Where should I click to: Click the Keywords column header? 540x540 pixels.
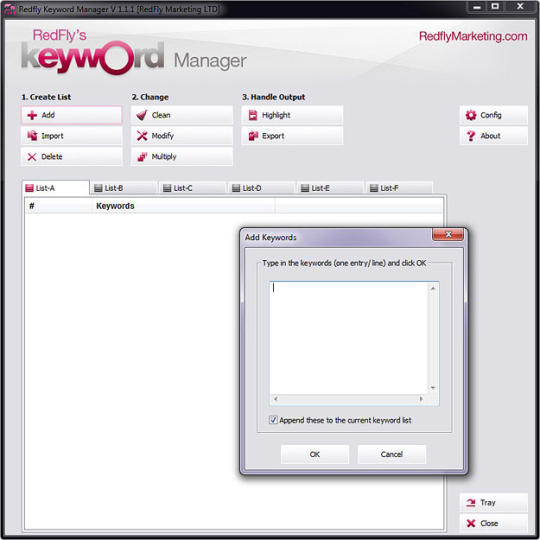[184, 206]
